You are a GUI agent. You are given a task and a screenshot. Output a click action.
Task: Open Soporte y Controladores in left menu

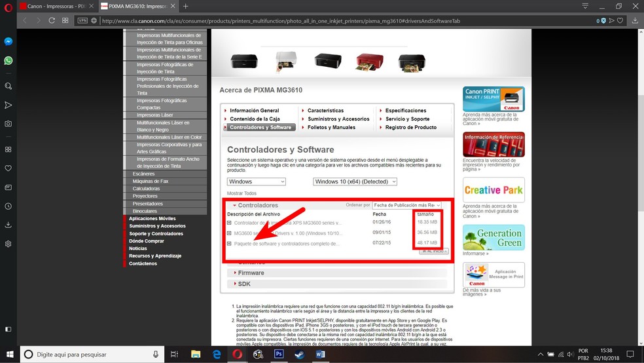tap(156, 233)
